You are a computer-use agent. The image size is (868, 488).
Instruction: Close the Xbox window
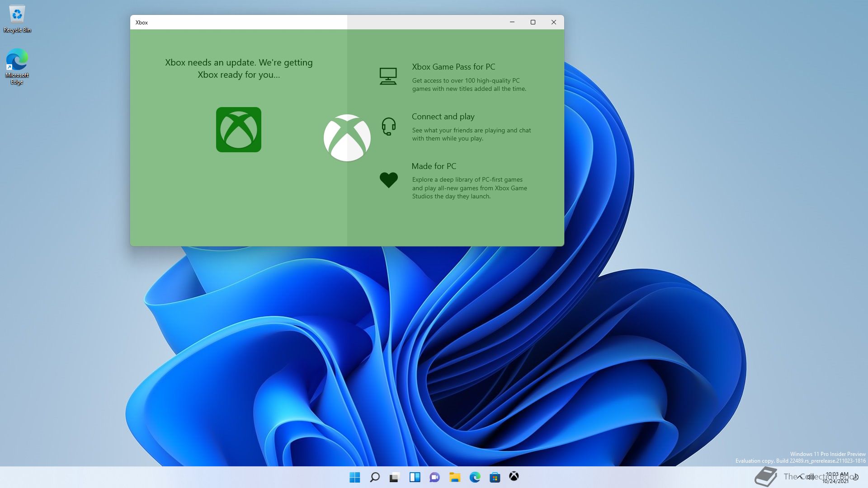(x=554, y=22)
